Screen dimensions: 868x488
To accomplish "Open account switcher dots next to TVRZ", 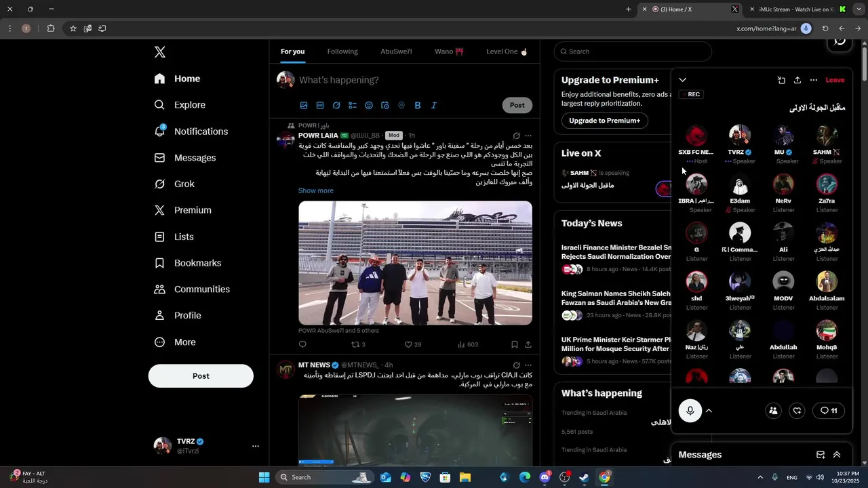I will pyautogui.click(x=256, y=446).
